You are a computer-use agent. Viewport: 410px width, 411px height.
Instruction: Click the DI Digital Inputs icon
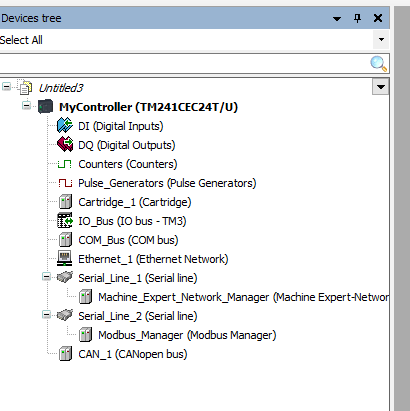(65, 126)
